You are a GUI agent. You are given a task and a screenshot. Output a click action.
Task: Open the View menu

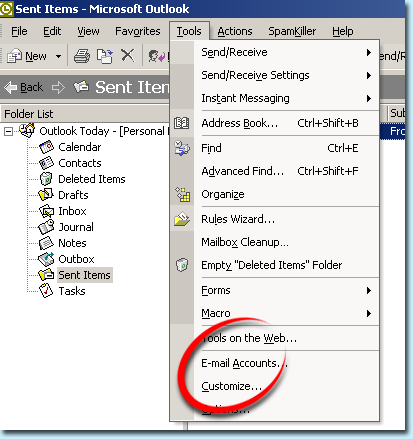88,31
